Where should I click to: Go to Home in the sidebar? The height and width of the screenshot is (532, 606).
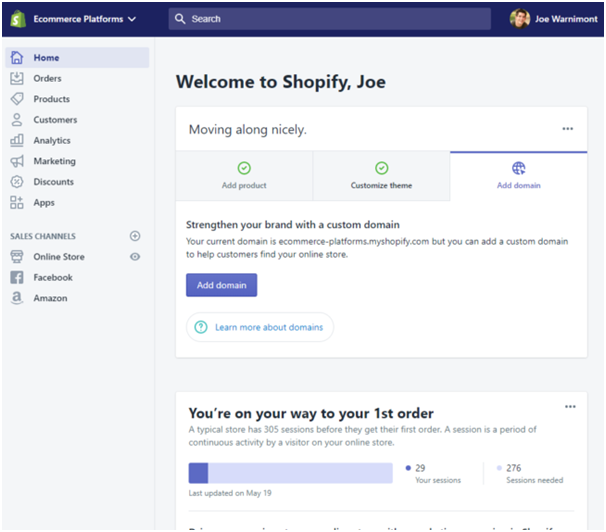46,58
